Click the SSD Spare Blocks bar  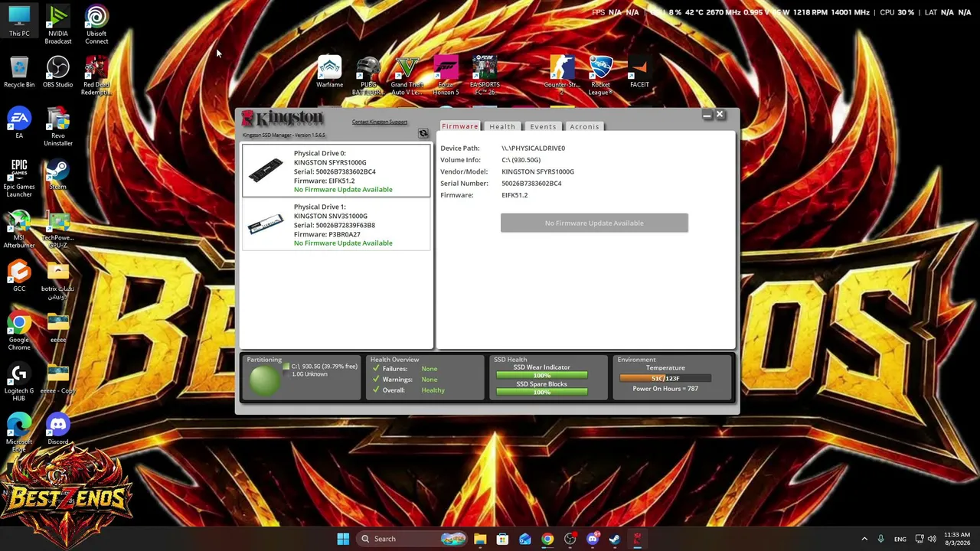pos(541,392)
